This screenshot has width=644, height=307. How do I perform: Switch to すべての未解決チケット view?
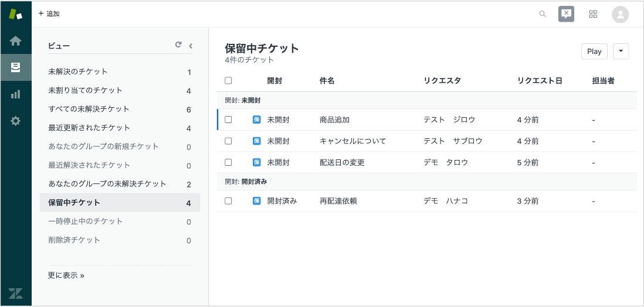[89, 109]
